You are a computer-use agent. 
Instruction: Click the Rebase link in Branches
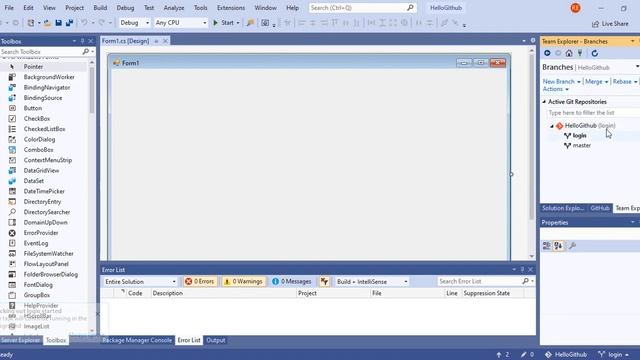(622, 82)
